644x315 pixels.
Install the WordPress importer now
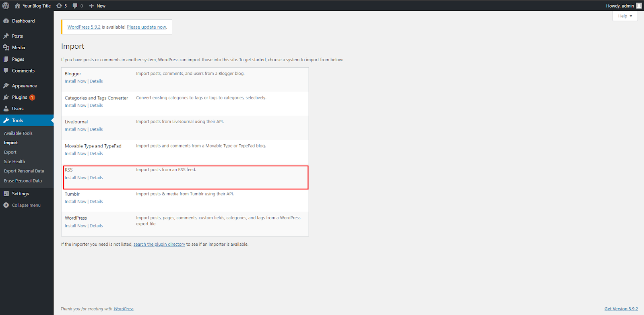76,226
